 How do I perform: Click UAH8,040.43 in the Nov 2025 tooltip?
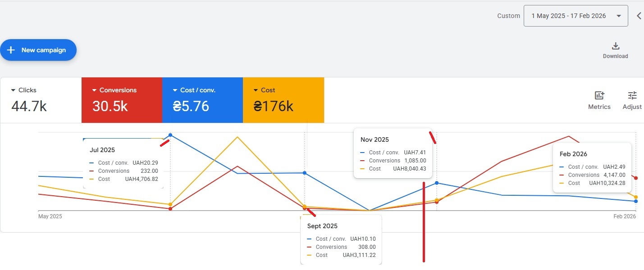410,169
